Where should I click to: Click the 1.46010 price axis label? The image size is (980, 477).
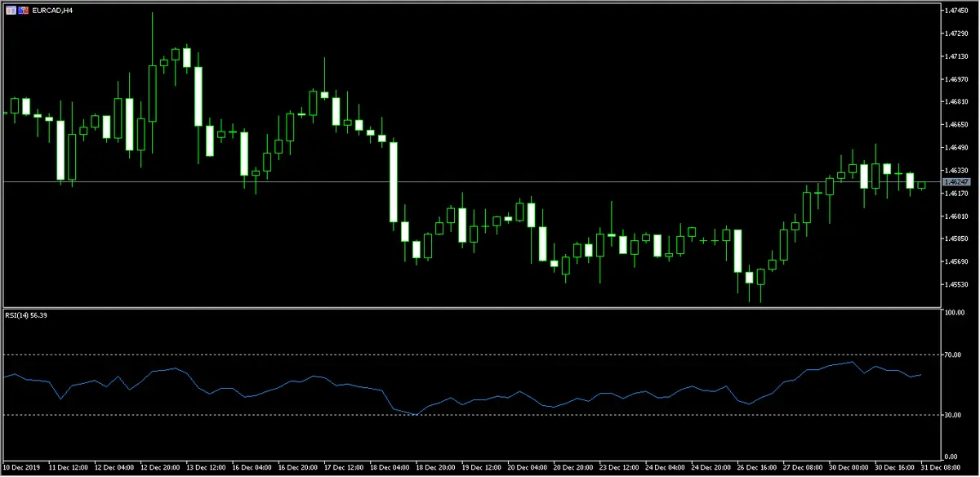(x=956, y=216)
